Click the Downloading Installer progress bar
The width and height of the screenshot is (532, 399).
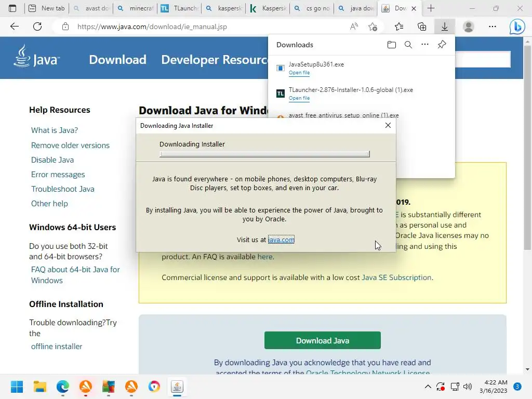tap(264, 154)
